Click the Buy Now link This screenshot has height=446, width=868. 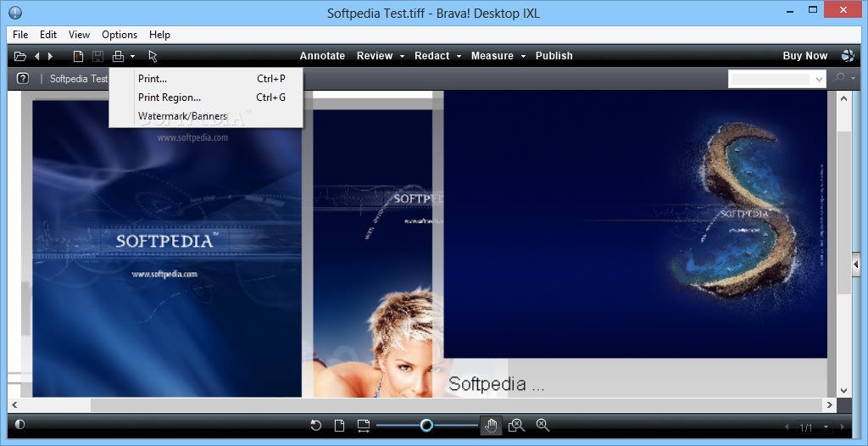[805, 56]
